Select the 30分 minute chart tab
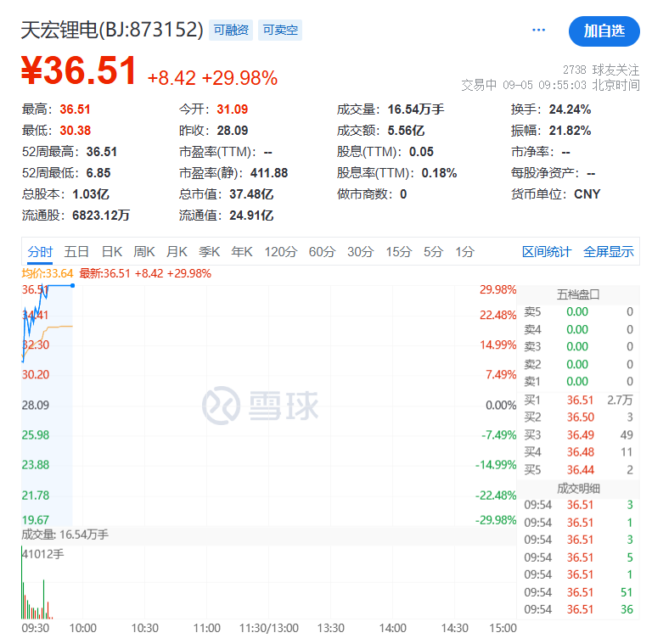Image resolution: width=652 pixels, height=644 pixels. pyautogui.click(x=360, y=252)
